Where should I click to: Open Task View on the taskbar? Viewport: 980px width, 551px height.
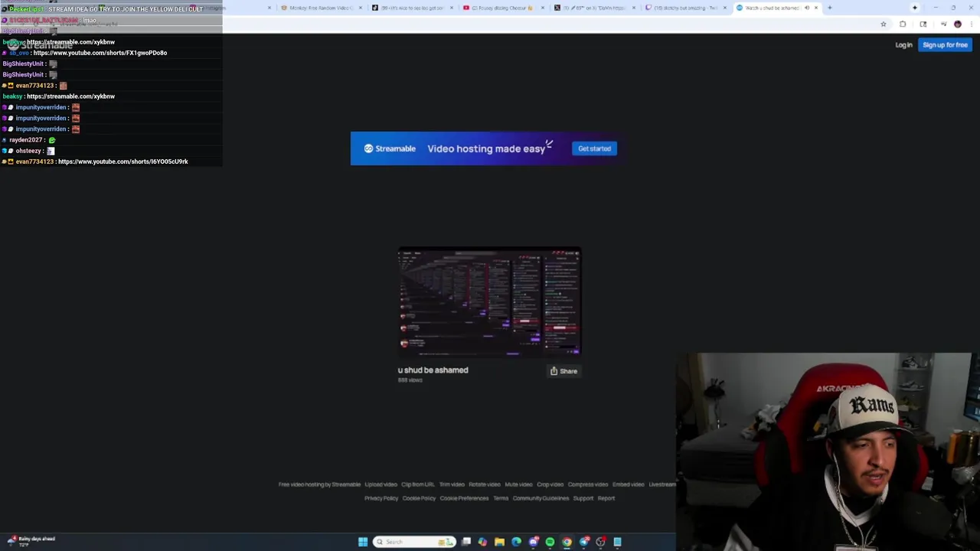466,542
